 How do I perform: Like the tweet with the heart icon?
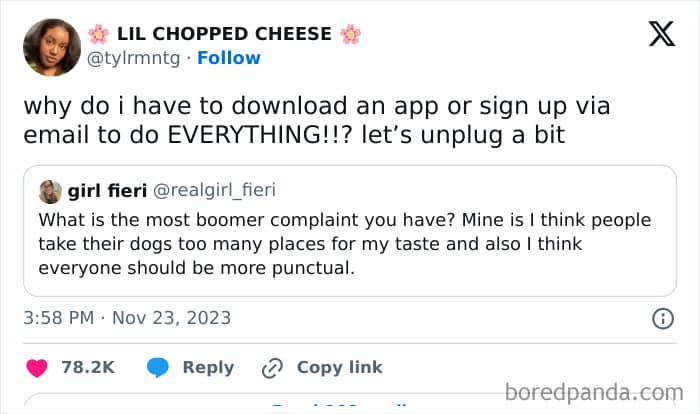(37, 368)
